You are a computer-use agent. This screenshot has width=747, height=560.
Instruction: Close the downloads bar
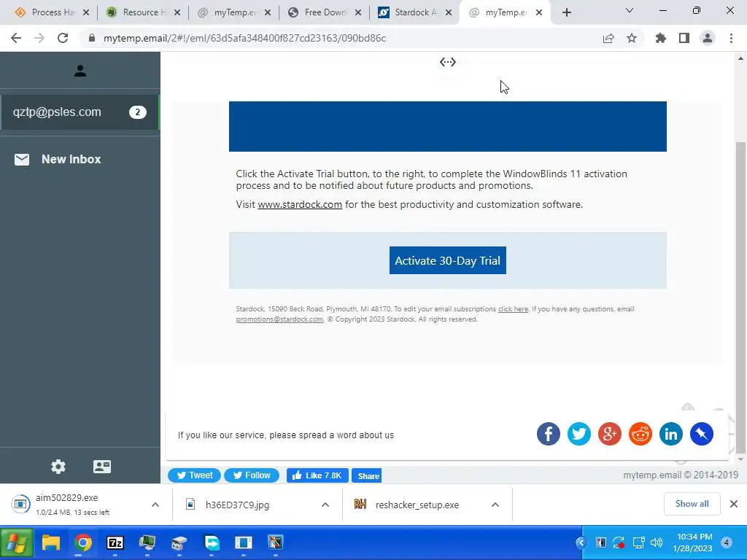(734, 504)
